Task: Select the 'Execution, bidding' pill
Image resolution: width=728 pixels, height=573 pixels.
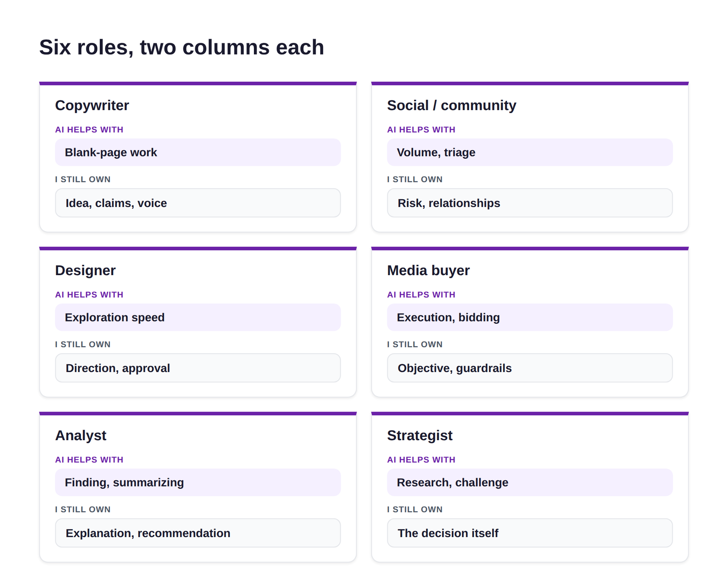Action: (530, 317)
